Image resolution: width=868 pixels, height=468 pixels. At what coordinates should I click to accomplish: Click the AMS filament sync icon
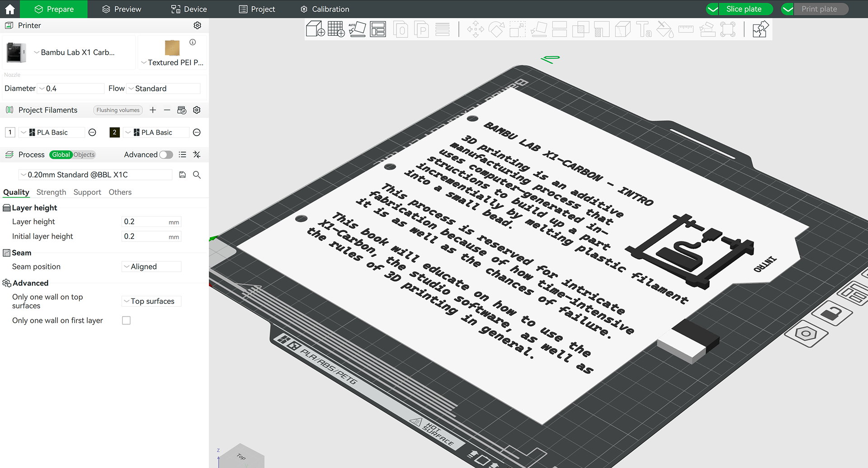point(182,110)
